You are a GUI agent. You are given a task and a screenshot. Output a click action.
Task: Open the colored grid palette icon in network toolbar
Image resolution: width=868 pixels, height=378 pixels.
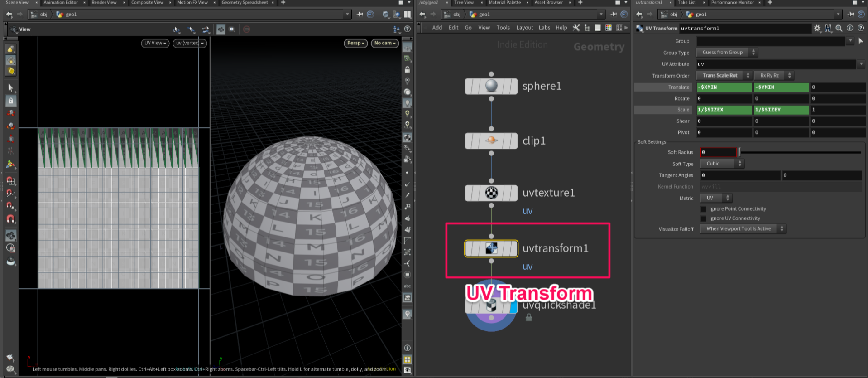coord(608,28)
